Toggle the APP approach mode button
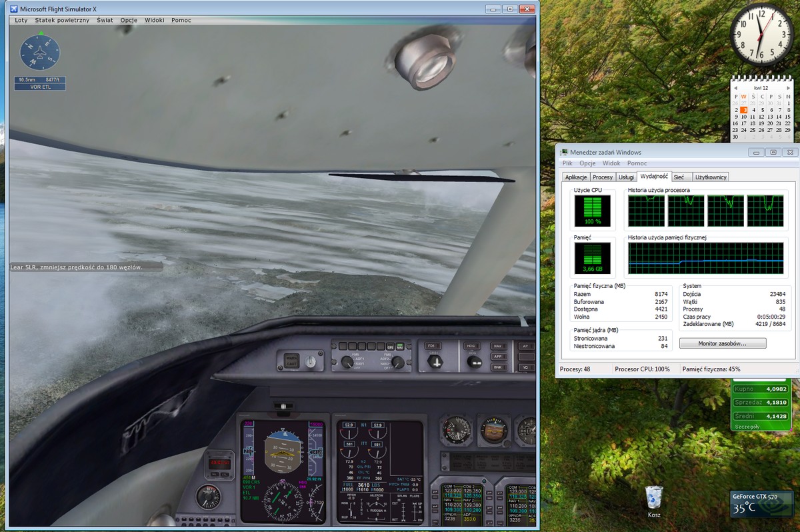The width and height of the screenshot is (800, 532). pos(498,357)
